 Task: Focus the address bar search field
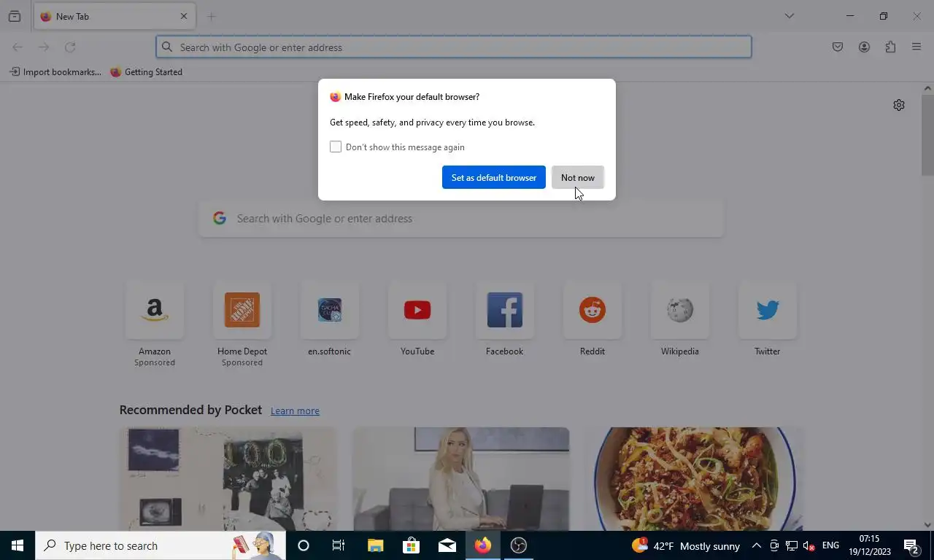454,47
